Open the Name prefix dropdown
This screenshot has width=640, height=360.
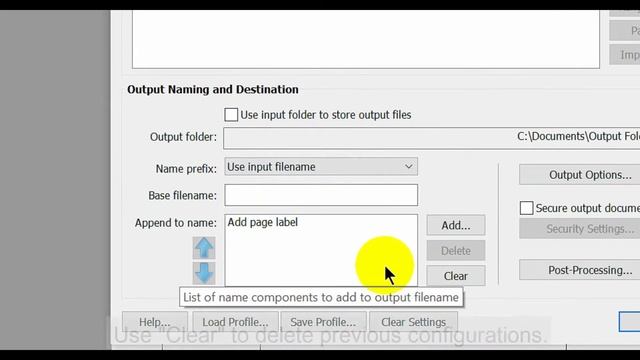[321, 167]
